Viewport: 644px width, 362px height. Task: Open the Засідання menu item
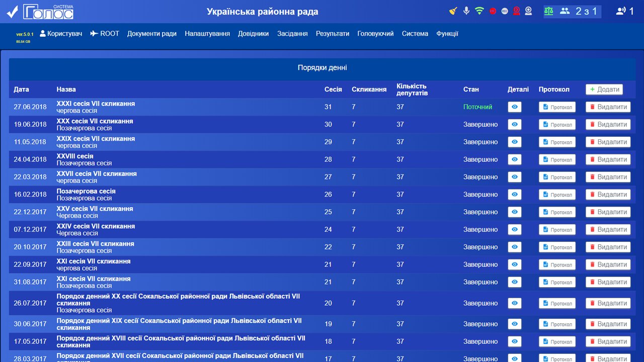click(292, 34)
